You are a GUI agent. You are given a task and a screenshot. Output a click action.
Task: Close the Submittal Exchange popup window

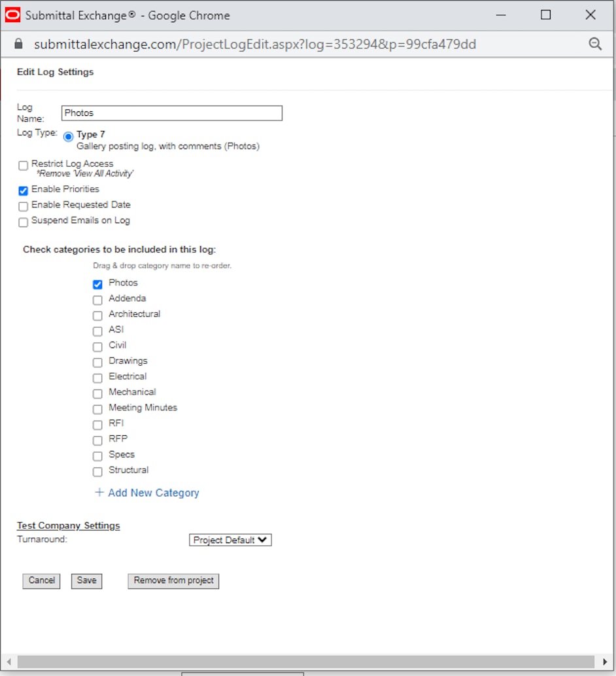pos(590,15)
